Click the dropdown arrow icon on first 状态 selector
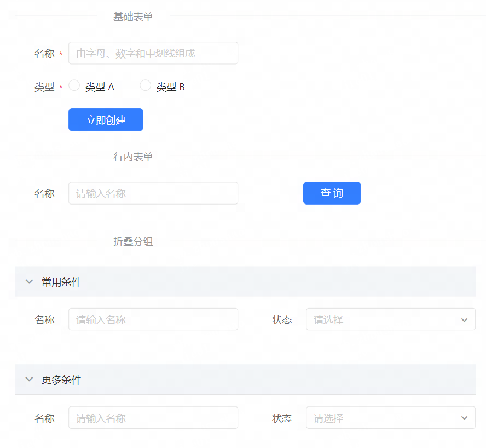 coord(464,319)
